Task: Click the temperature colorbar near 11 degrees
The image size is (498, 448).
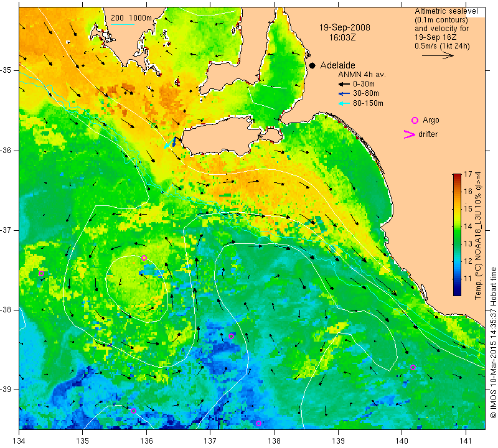Action: click(457, 279)
